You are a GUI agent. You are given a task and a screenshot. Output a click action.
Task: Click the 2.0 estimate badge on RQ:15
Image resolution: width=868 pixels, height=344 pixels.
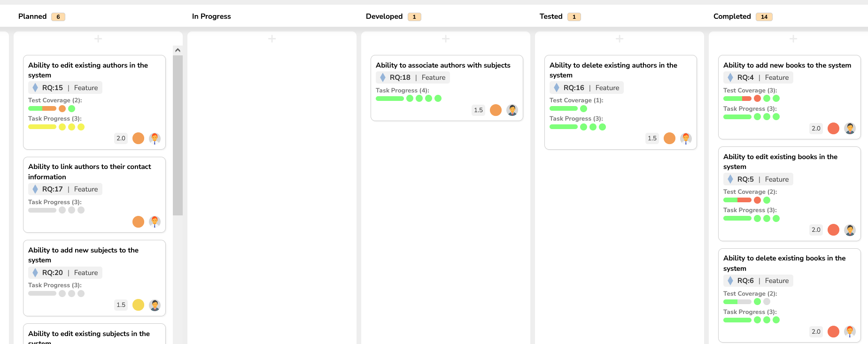(x=121, y=138)
